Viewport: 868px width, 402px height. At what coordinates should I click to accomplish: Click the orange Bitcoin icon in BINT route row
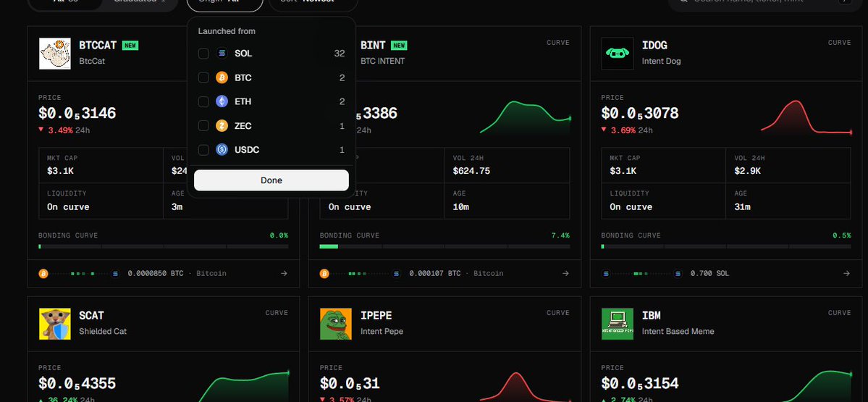324,274
